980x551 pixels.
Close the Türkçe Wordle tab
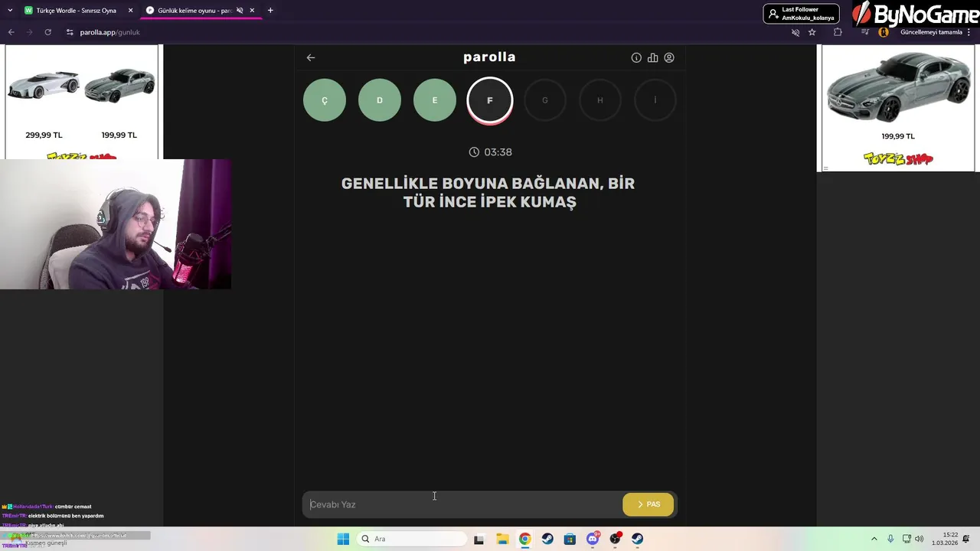click(130, 11)
